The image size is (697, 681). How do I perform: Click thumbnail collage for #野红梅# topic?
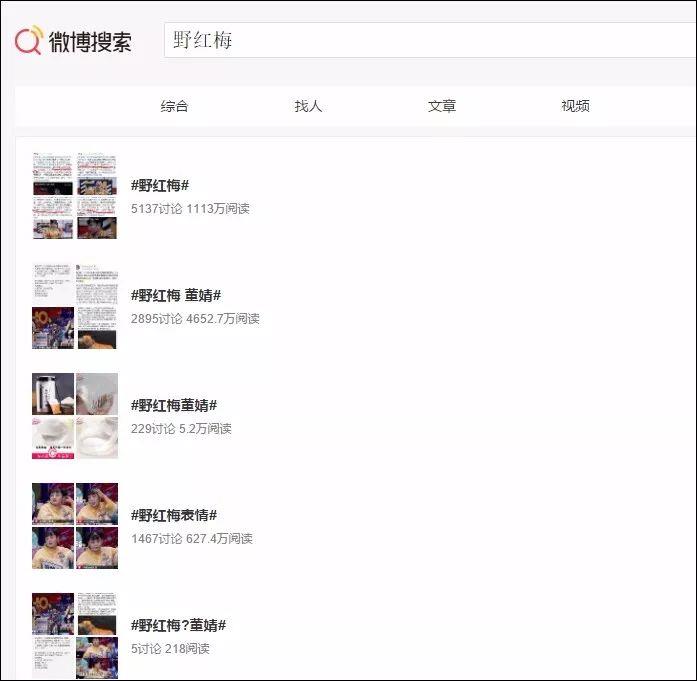point(74,196)
